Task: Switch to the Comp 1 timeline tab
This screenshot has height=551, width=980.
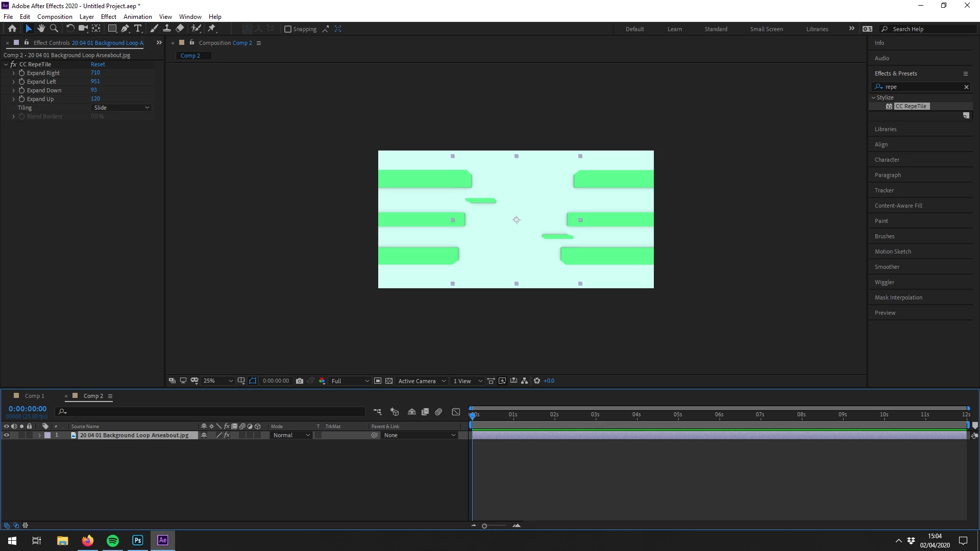Action: coord(34,396)
